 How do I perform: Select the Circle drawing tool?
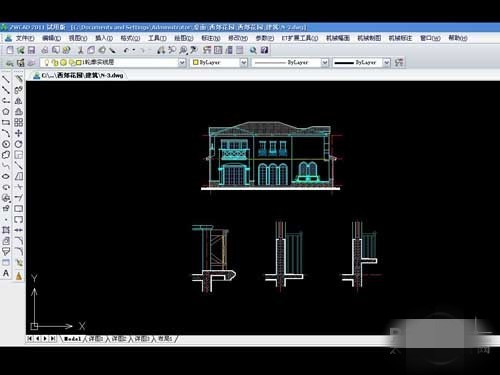6,144
